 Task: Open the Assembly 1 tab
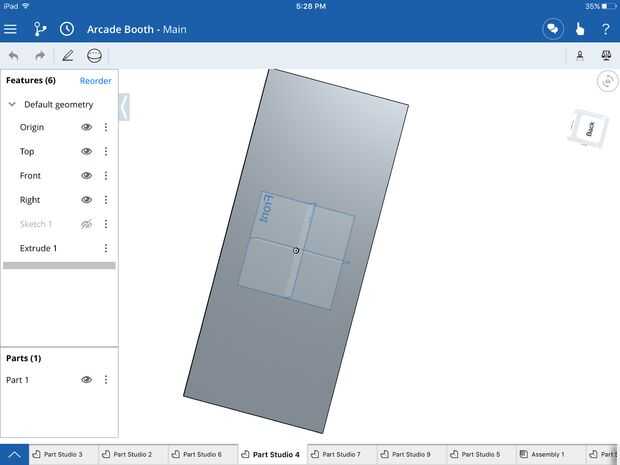click(x=550, y=455)
